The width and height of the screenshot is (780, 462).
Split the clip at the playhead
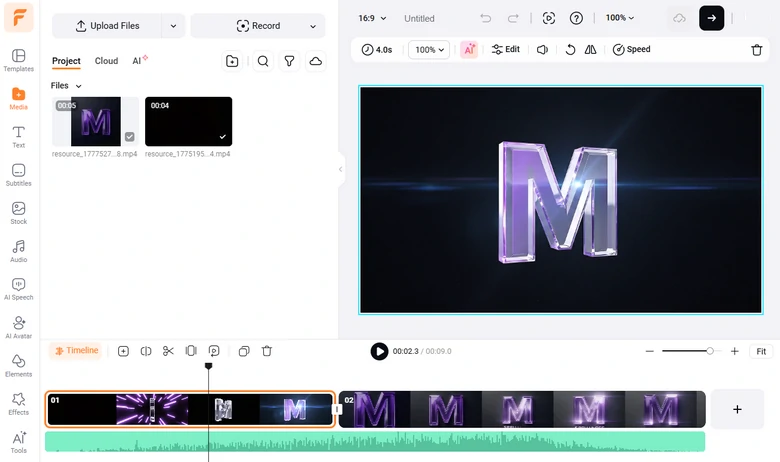[146, 351]
